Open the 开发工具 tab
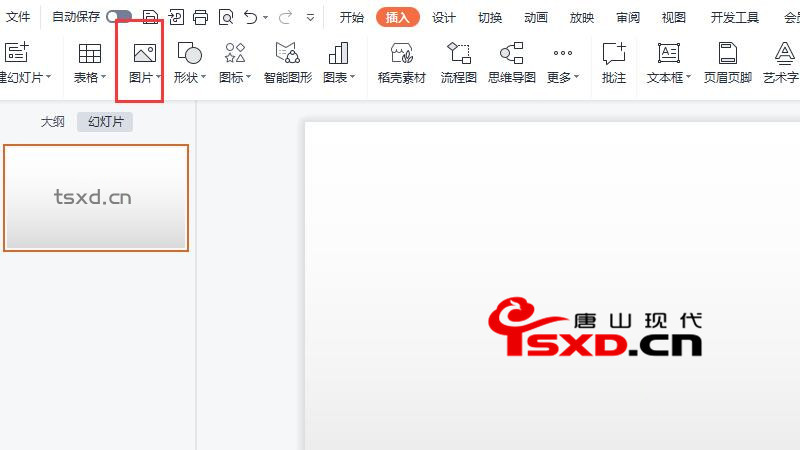The width and height of the screenshot is (800, 450). coord(735,17)
